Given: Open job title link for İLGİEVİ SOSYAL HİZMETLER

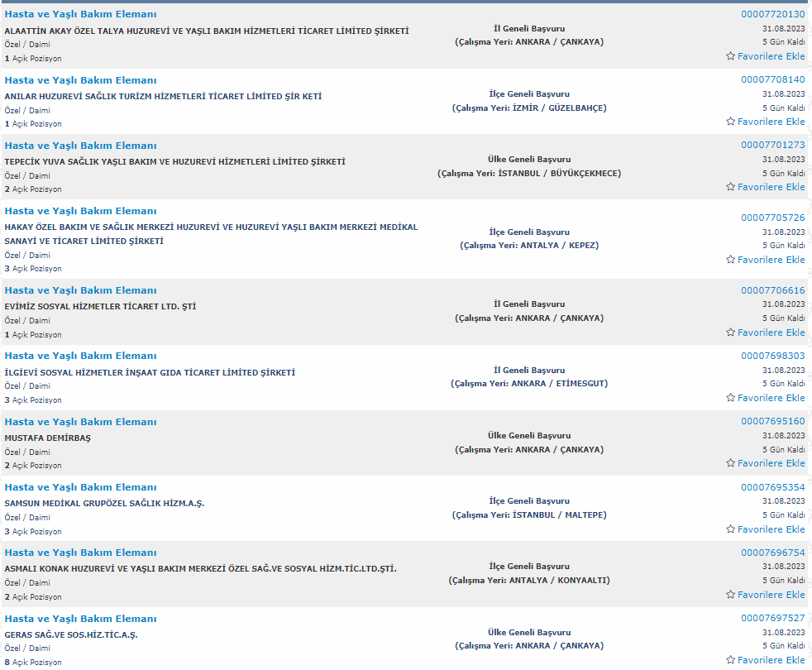Looking at the screenshot, I should (x=80, y=356).
